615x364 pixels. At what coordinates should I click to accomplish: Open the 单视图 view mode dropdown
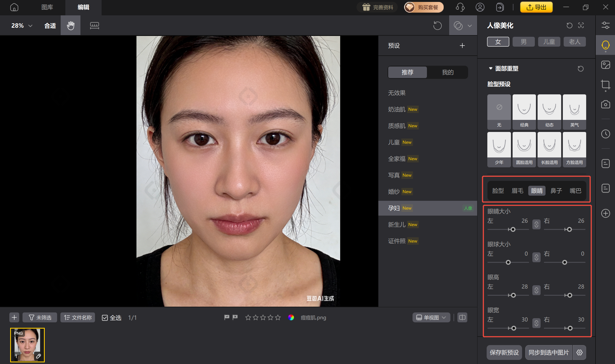click(431, 317)
